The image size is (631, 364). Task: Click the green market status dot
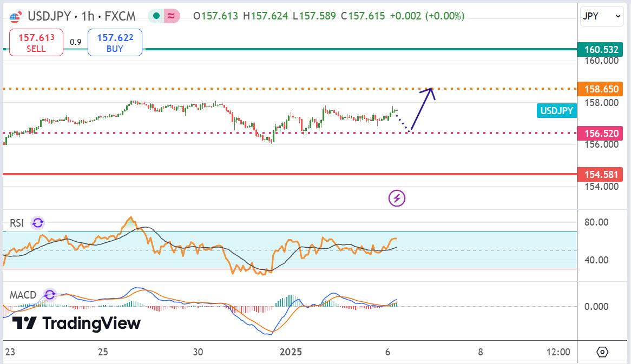pyautogui.click(x=157, y=16)
